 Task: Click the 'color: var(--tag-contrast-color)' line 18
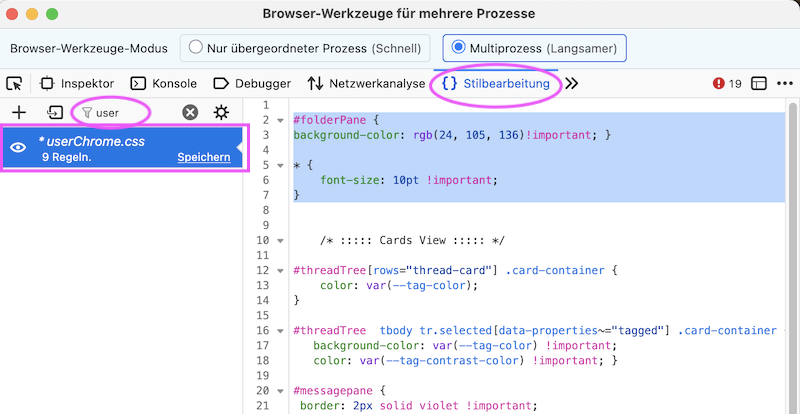tap(466, 361)
